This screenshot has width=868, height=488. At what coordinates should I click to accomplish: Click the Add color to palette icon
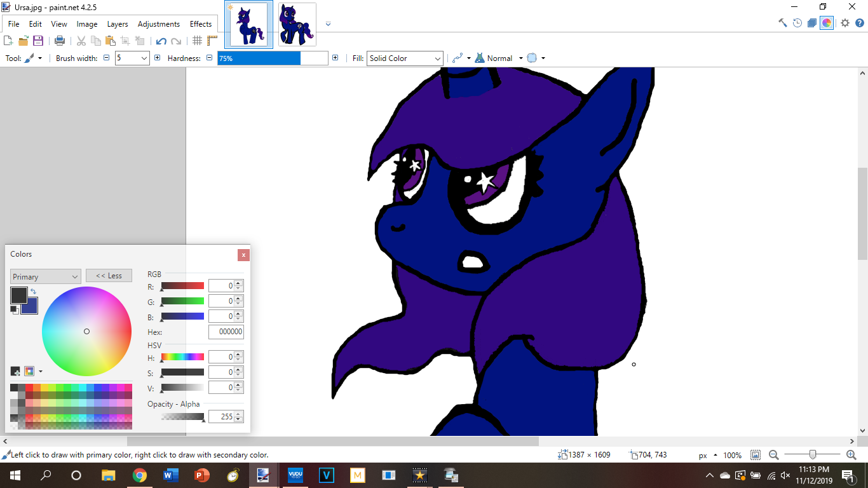(x=15, y=371)
